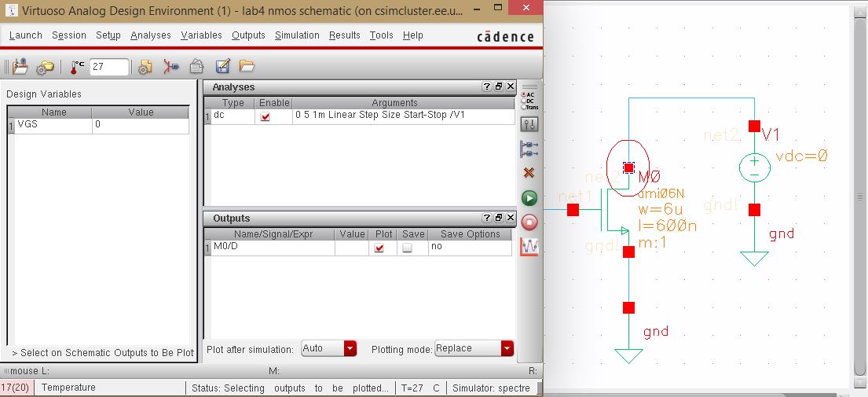Click the dc analysis arguments cell

coord(403,116)
